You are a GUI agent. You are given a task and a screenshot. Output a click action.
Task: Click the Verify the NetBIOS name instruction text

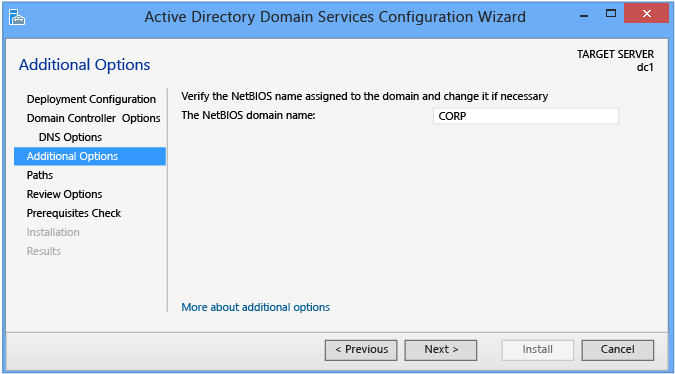(365, 96)
